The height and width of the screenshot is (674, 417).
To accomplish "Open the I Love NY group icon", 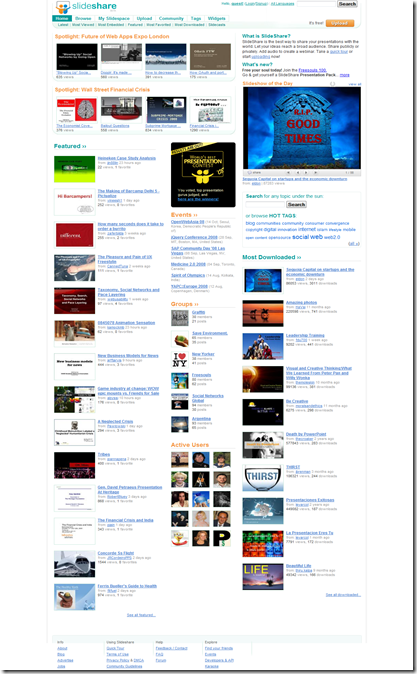I will [180, 359].
